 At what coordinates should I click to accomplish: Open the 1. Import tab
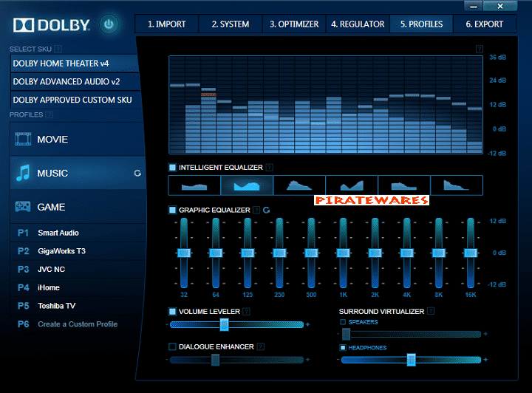point(166,24)
